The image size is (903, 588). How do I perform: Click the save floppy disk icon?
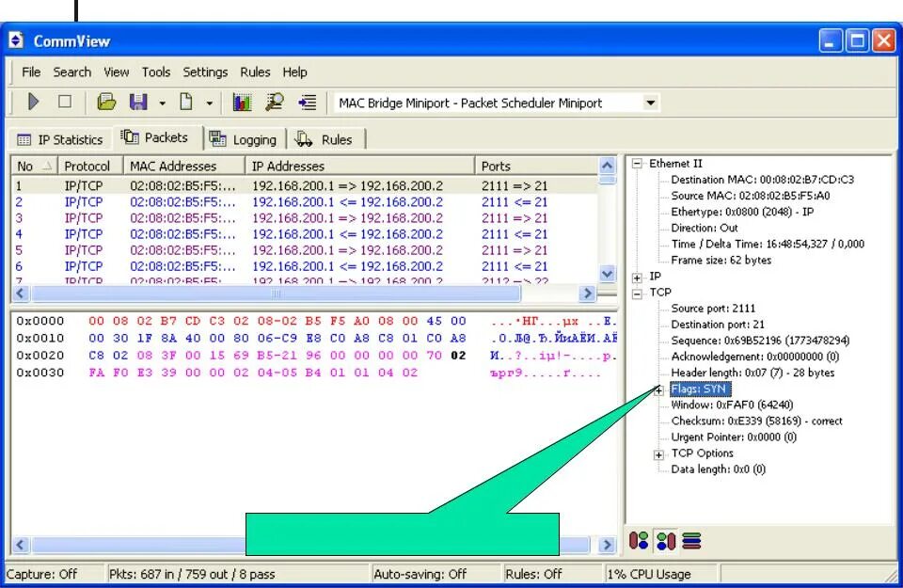tap(138, 102)
